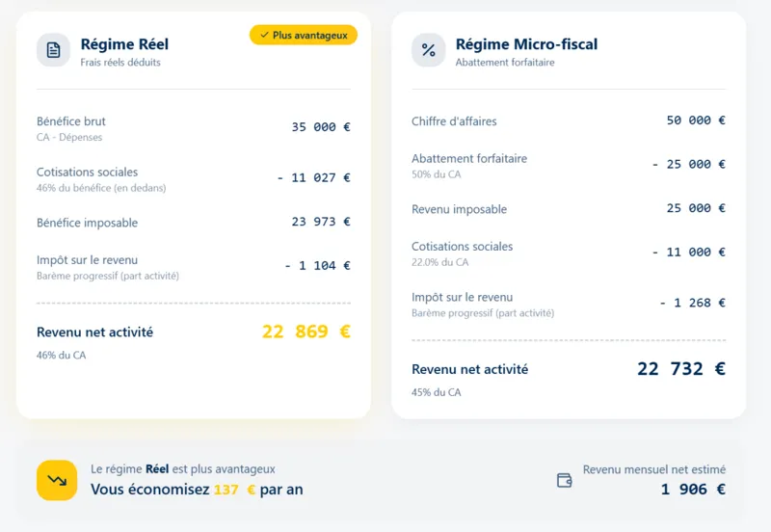Click the Micro-fiscal net income 22 732 €
771x532 pixels.
tap(680, 369)
